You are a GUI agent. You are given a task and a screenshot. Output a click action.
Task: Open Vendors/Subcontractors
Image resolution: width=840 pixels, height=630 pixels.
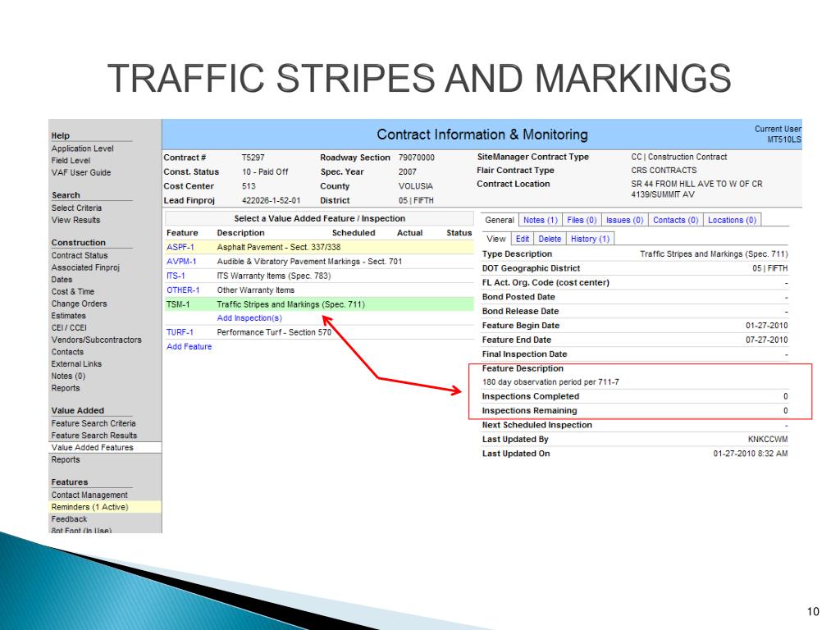pos(97,340)
